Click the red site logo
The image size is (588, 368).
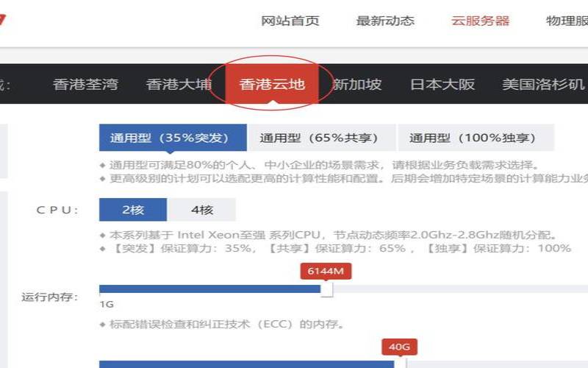4,20
